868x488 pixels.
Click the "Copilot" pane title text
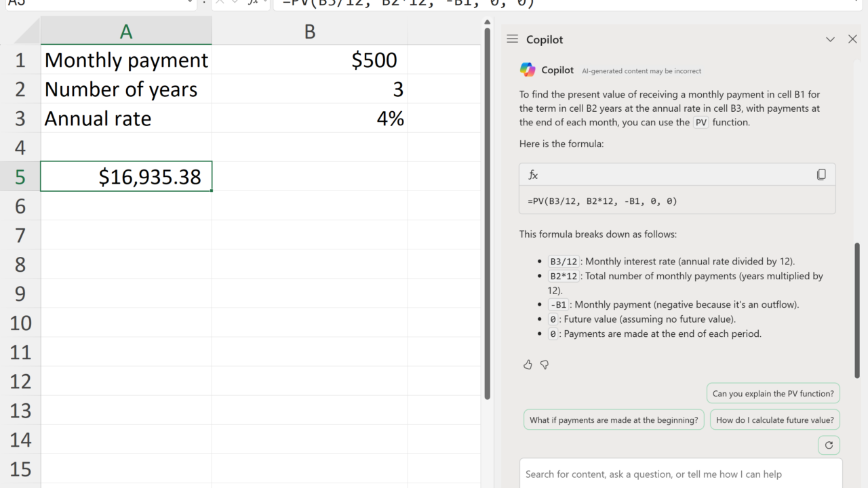coord(545,39)
